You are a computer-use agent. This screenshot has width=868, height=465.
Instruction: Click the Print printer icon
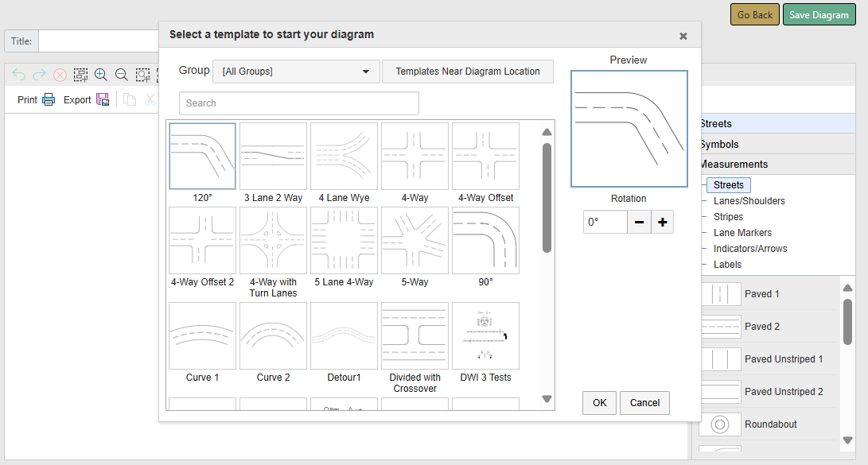49,99
